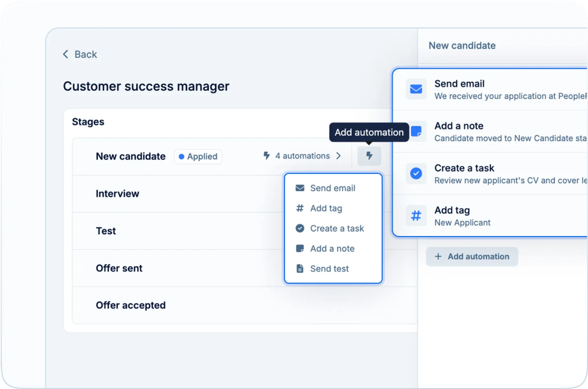The height and width of the screenshot is (389, 588).
Task: Click the hash icon in the dropdown menu
Action: tap(300, 208)
